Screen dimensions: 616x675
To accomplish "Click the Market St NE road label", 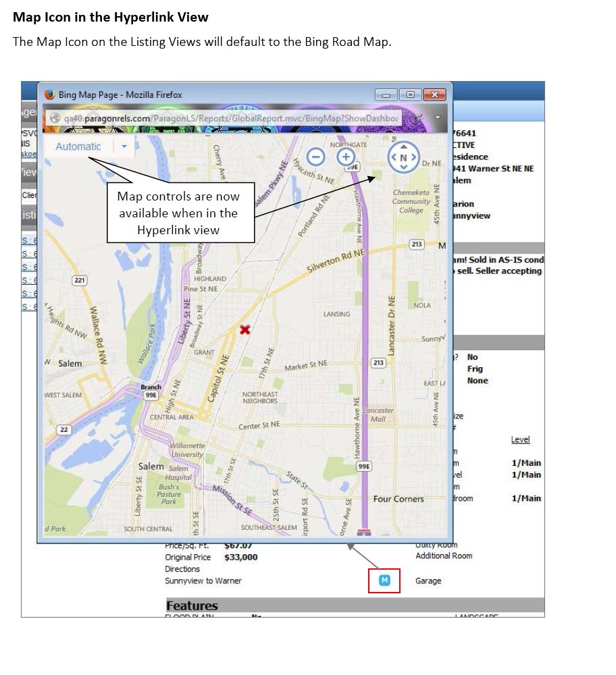I will 306,365.
